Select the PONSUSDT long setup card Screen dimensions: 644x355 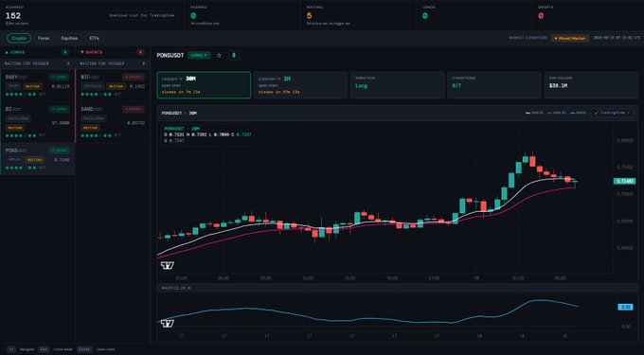tap(37, 159)
